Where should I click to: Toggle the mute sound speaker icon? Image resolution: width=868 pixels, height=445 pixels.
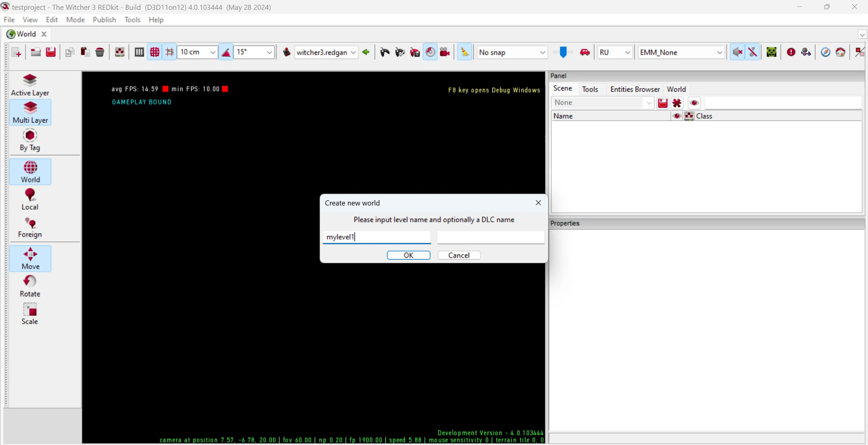tap(737, 52)
